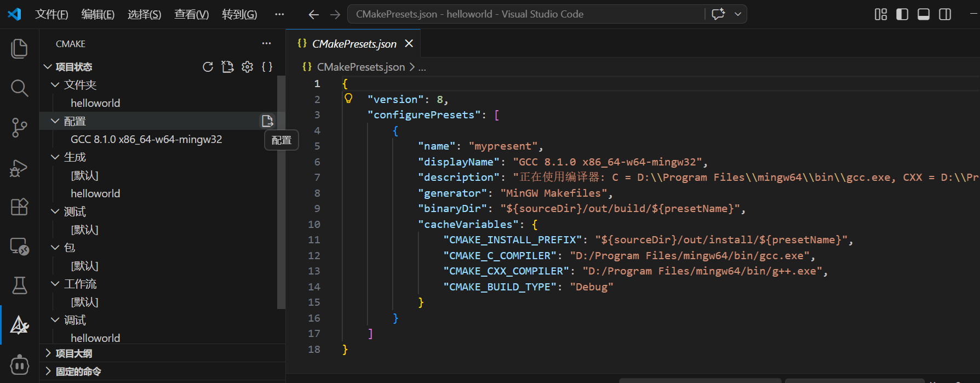
Task: Open the Testing flask view
Action: [x=19, y=285]
